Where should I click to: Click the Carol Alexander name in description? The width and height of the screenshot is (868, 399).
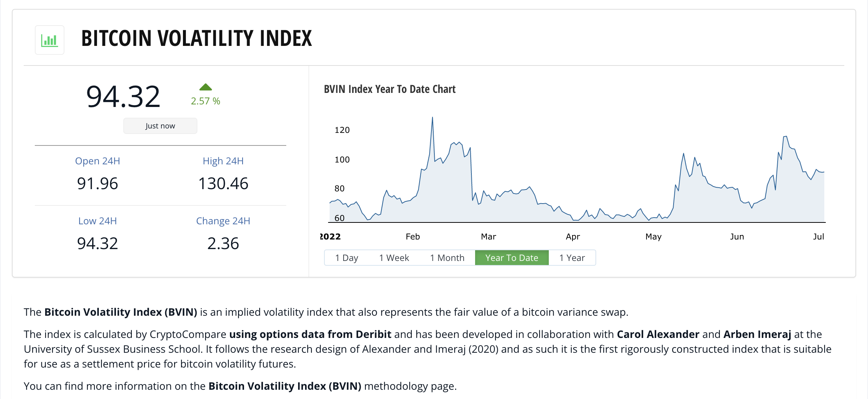(658, 334)
